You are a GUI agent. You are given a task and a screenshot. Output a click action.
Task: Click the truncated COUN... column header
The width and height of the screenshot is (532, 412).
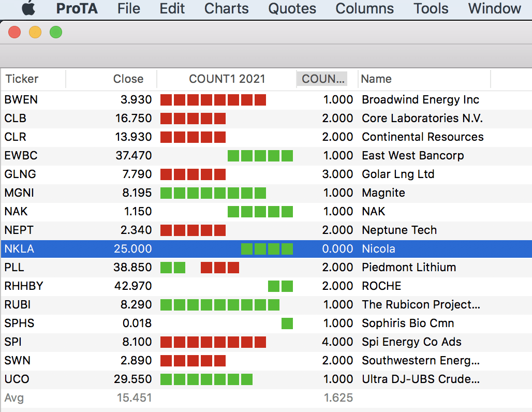(x=323, y=79)
